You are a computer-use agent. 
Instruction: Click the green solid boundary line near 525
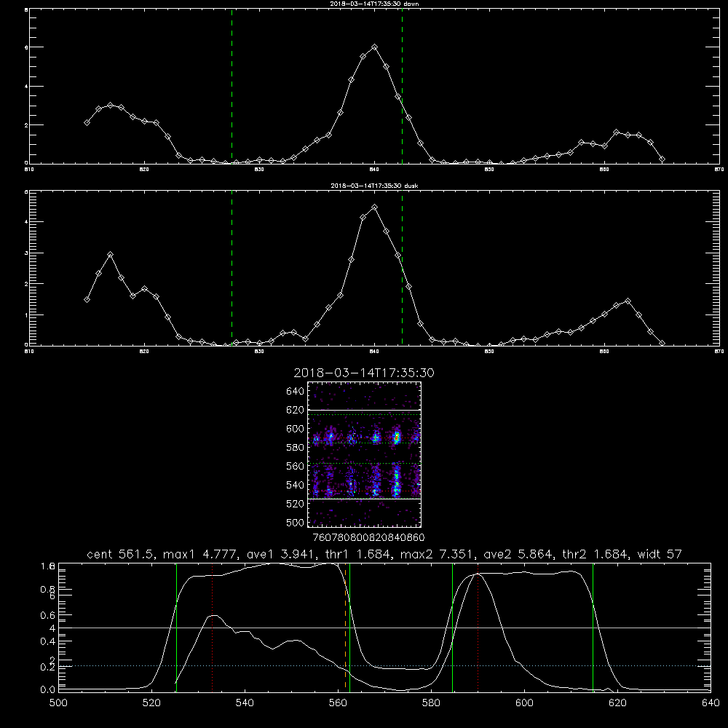click(x=176, y=627)
